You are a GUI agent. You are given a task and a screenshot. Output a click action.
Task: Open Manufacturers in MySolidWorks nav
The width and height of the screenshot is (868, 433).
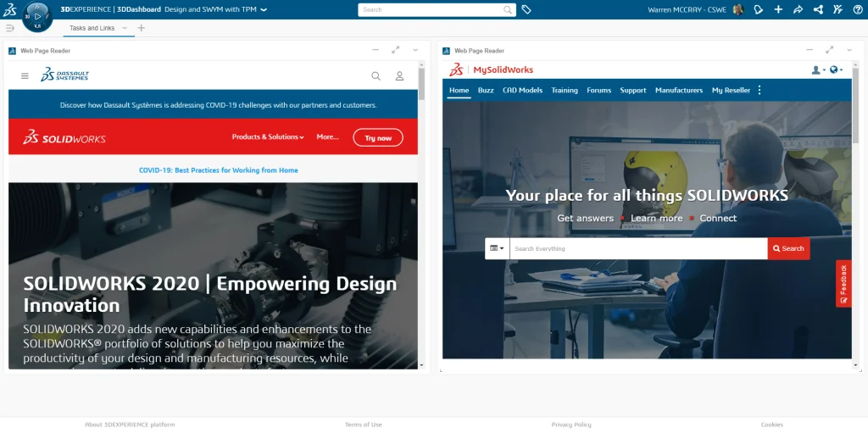pyautogui.click(x=679, y=91)
